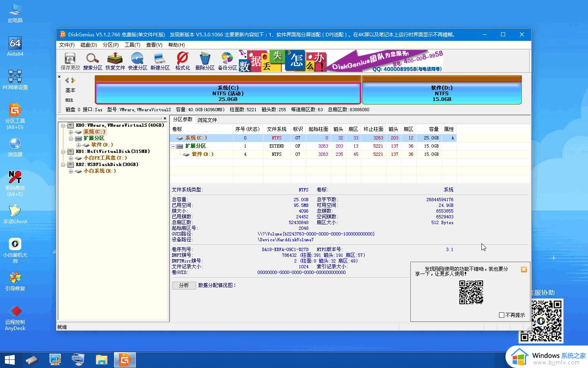
Task: Click the 保存更改 (Save Changes) toolbar icon
Action: [70, 61]
